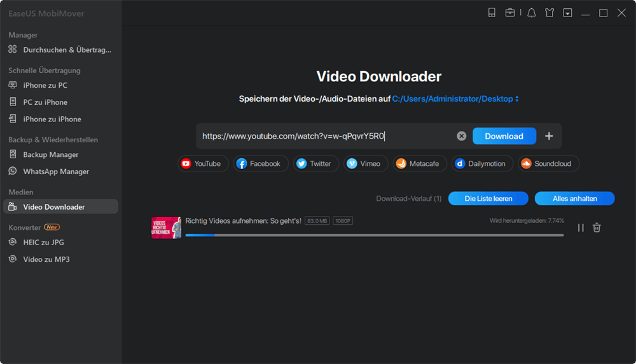
Task: Click the Backup Manager icon
Action: [x=13, y=154]
